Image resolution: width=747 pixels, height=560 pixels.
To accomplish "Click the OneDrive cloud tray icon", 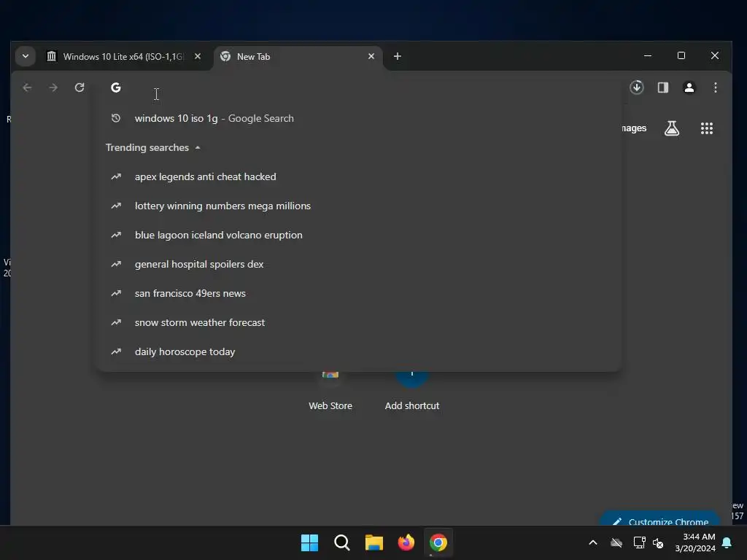I will pos(616,542).
